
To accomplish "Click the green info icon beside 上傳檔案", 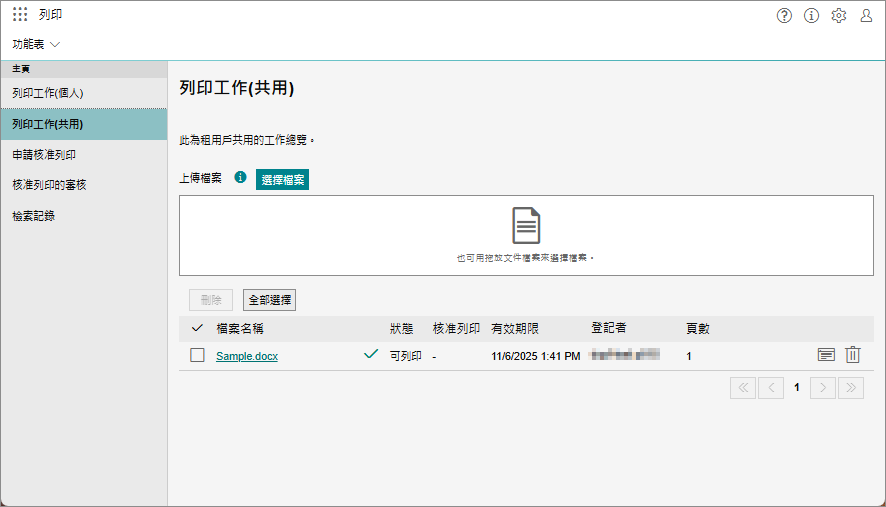I will point(240,177).
